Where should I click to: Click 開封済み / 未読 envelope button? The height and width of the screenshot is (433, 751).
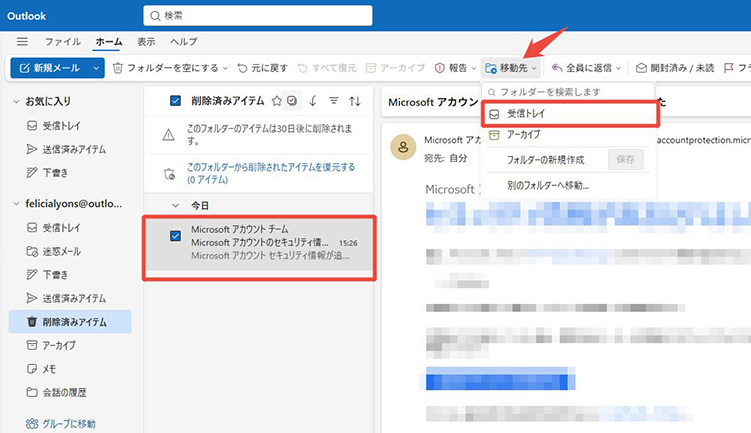[675, 68]
